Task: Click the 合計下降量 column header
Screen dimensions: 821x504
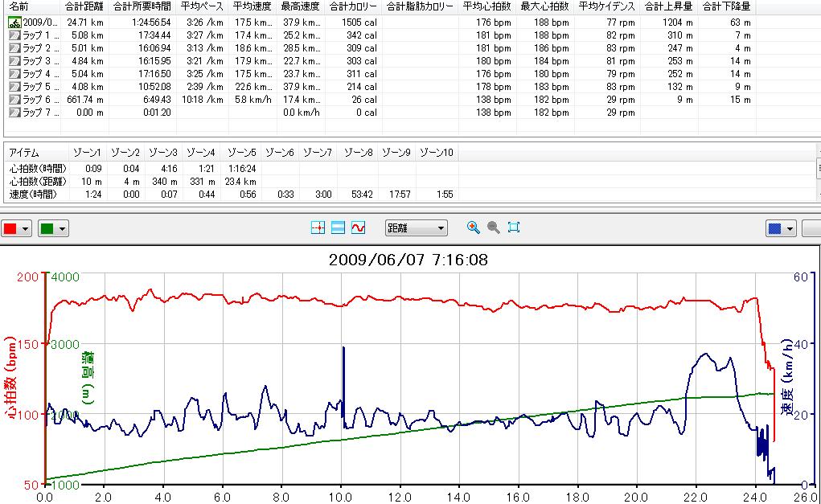Action: 726,6
